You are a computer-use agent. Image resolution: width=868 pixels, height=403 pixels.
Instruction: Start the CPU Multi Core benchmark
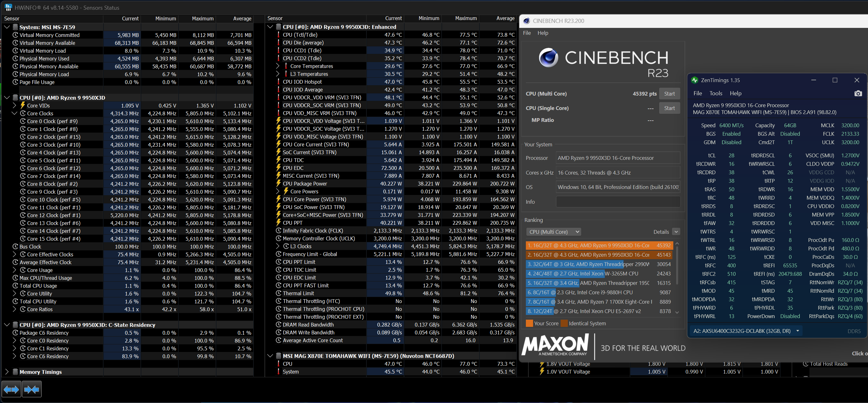[669, 94]
